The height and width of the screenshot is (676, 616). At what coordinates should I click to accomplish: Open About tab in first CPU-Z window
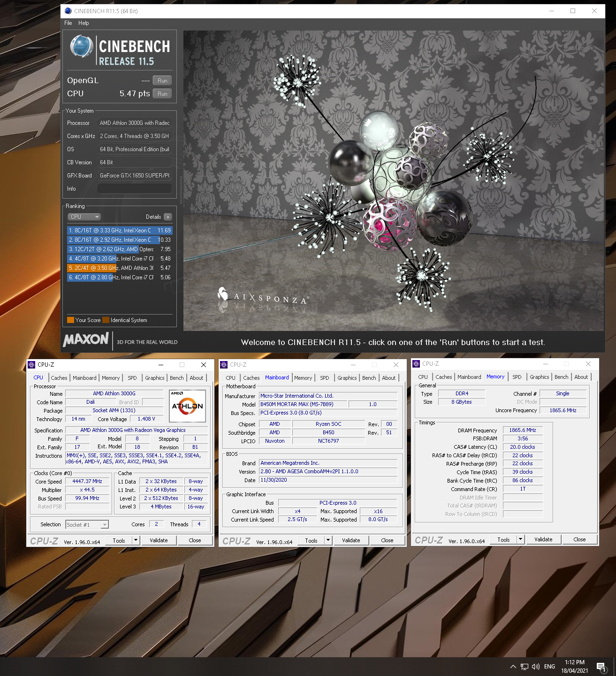click(x=197, y=378)
